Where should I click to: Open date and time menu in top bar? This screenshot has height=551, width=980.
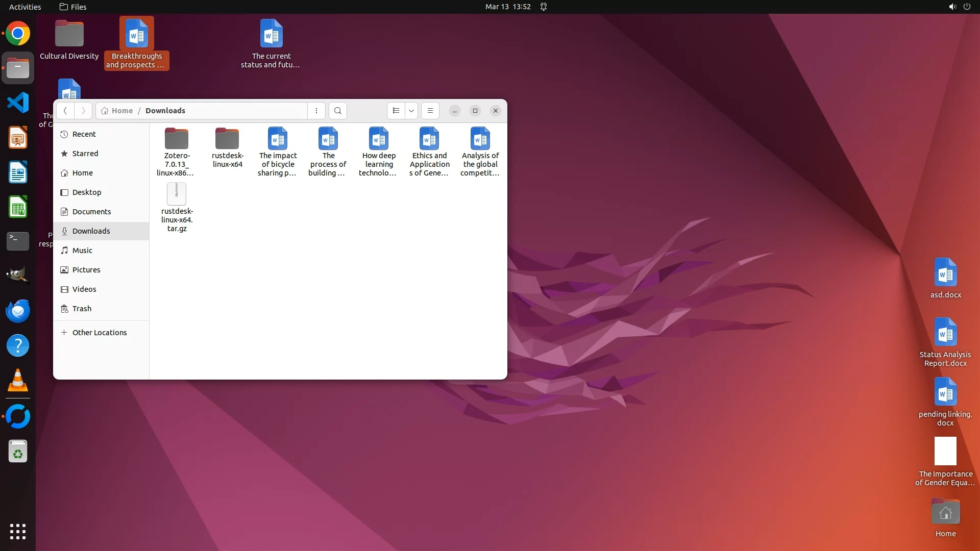[507, 7]
